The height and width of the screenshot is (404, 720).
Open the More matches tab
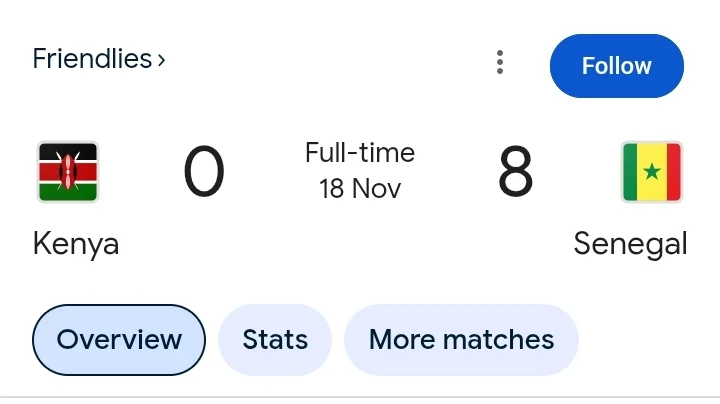461,339
